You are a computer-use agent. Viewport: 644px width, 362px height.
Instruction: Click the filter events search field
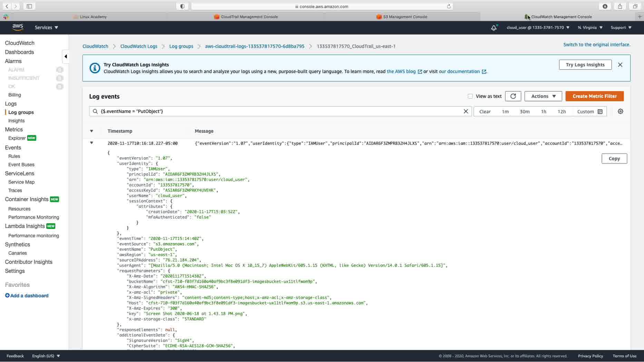[x=280, y=111]
